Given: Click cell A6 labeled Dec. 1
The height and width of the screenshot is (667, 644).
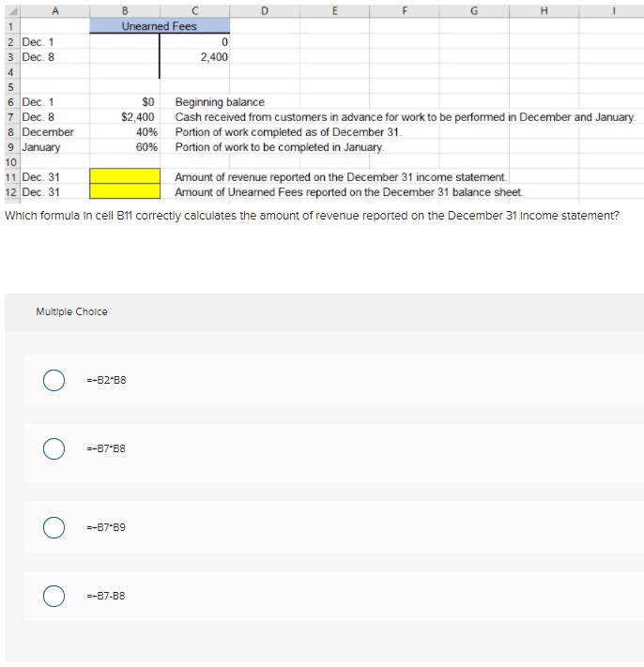Looking at the screenshot, I should click(54, 101).
